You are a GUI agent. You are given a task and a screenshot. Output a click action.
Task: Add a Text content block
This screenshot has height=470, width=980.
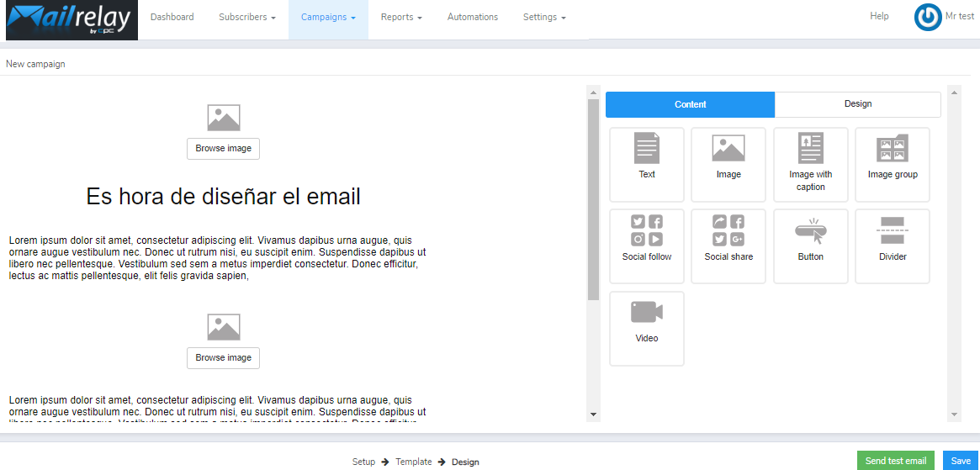(x=646, y=165)
